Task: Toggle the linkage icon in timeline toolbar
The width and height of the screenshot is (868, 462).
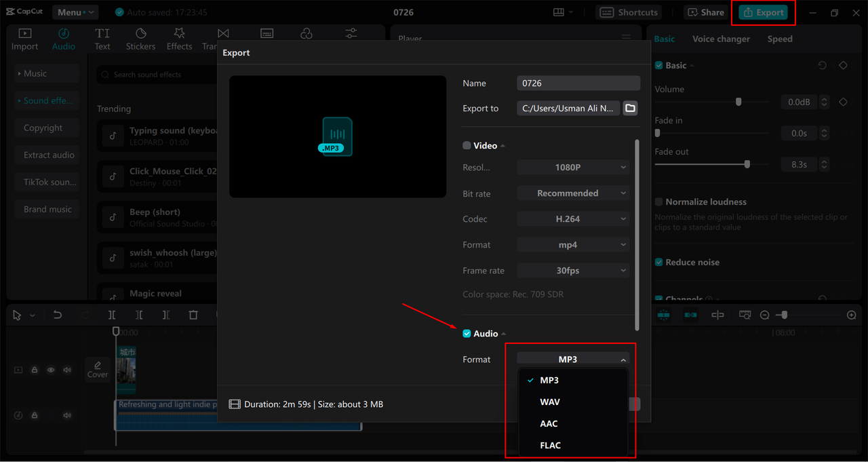Action: pyautogui.click(x=690, y=315)
